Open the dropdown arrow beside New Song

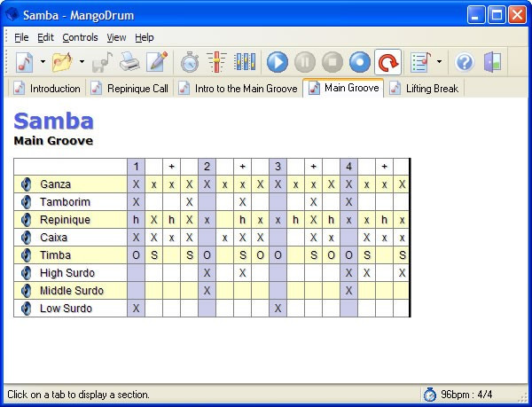(x=43, y=62)
